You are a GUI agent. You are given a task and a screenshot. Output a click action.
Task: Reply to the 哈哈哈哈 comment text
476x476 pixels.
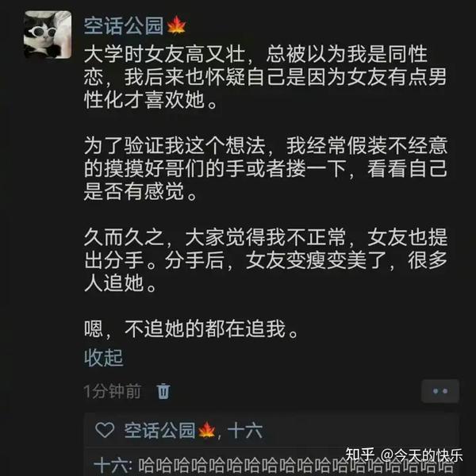point(296,466)
